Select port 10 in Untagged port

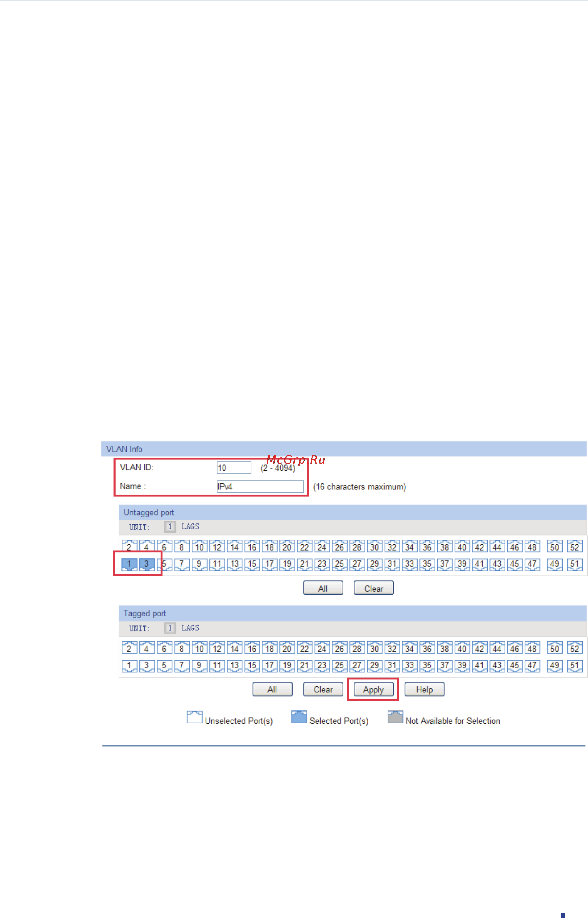pyautogui.click(x=200, y=547)
